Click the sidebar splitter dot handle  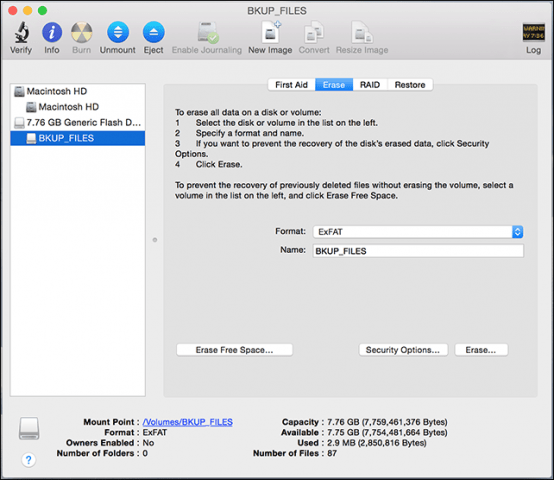tap(155, 240)
